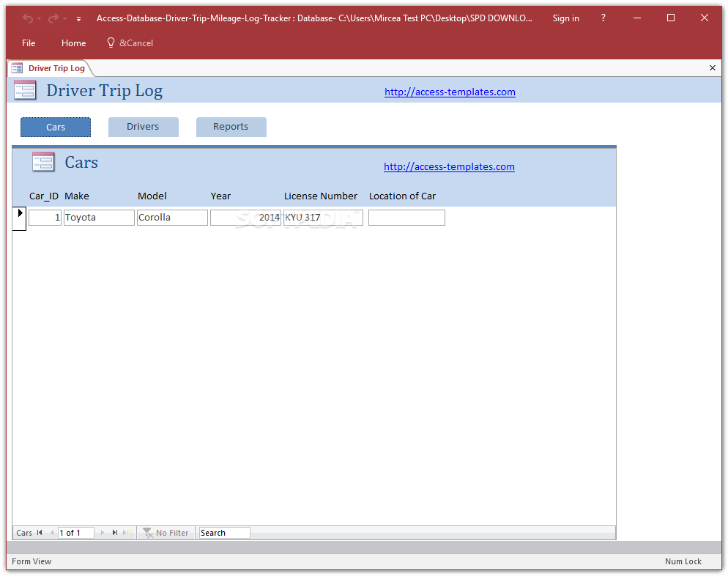The height and width of the screenshot is (576, 728).
Task: Click the Year field showing 2014
Action: (245, 218)
